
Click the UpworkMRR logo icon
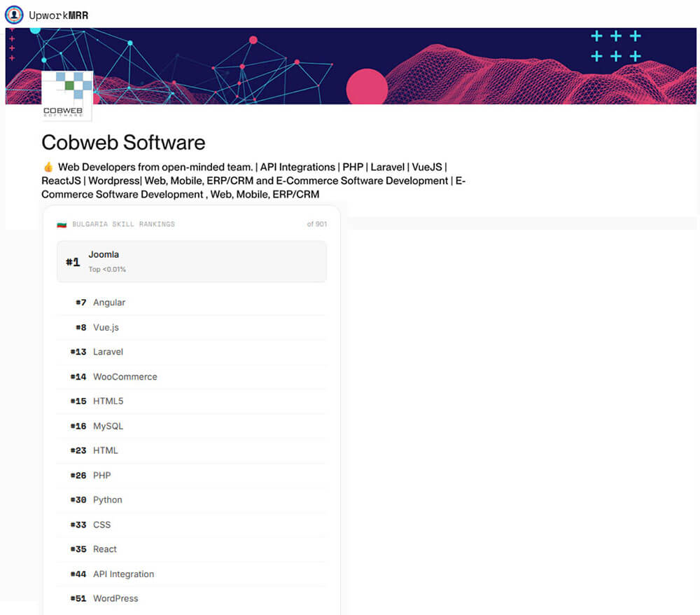tap(14, 15)
